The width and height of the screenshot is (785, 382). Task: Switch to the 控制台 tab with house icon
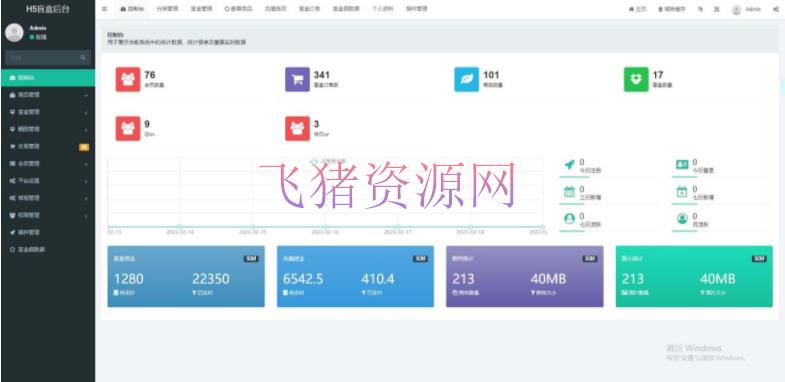pyautogui.click(x=131, y=9)
